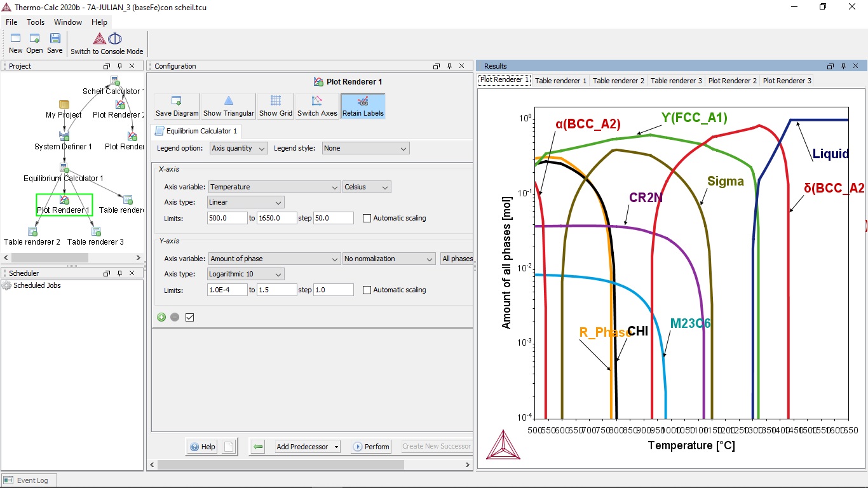
Task: Click the Save Diagram button
Action: click(177, 106)
